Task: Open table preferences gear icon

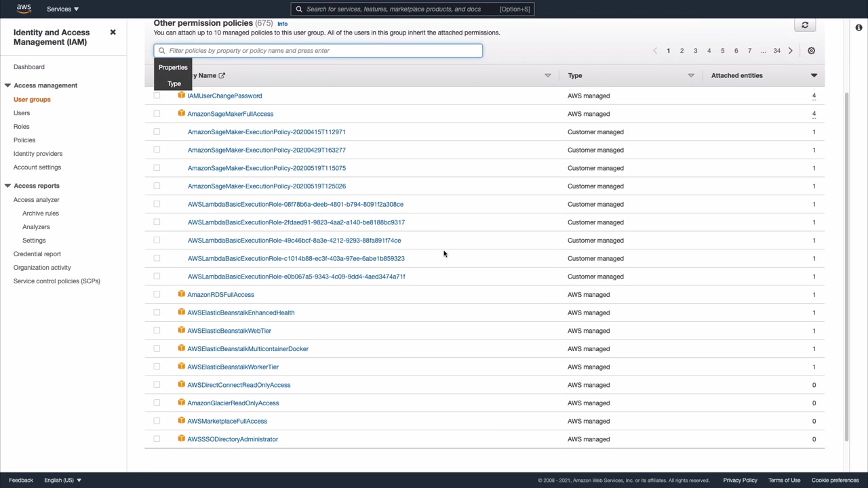Action: pyautogui.click(x=811, y=51)
